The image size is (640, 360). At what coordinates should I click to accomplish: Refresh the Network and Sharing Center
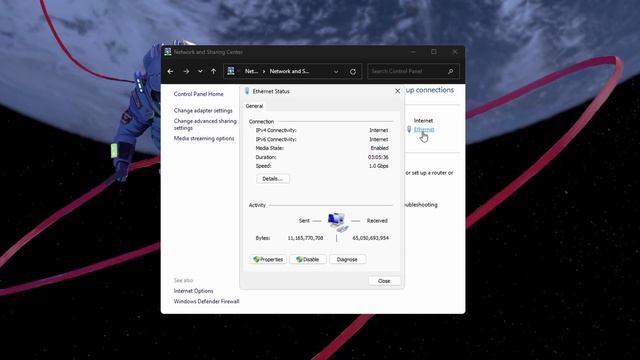pos(353,72)
